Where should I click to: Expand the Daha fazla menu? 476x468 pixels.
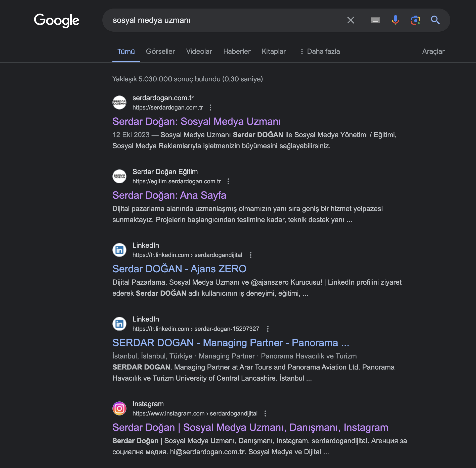tap(320, 51)
